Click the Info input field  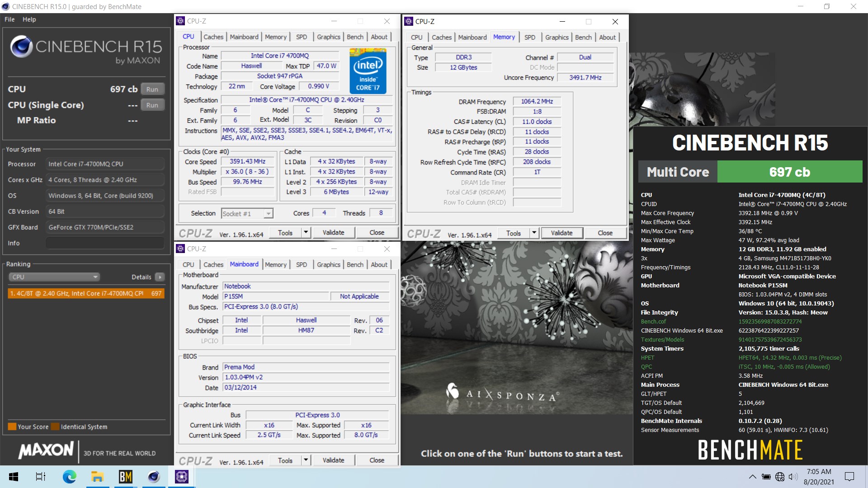tap(105, 243)
